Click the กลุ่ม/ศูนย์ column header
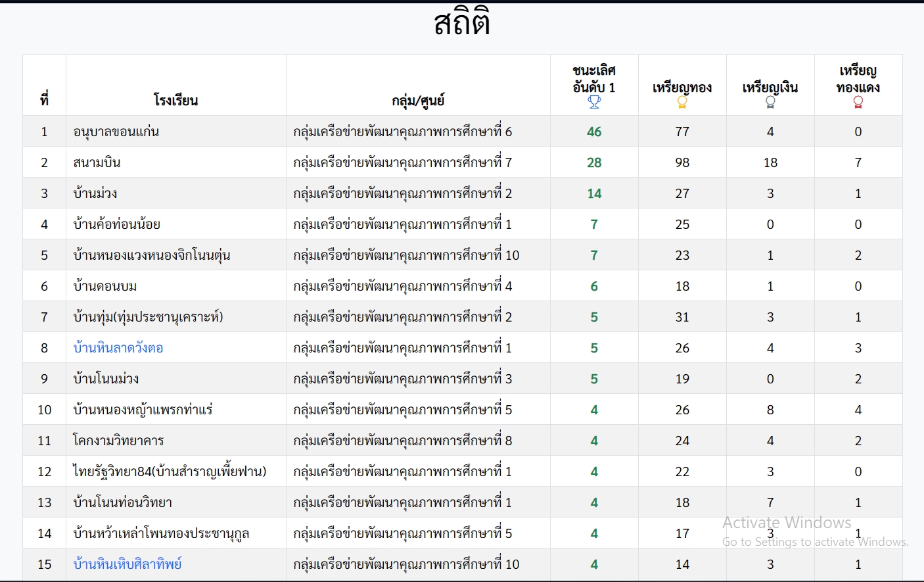Viewport: 924px width, 582px height. coord(418,101)
